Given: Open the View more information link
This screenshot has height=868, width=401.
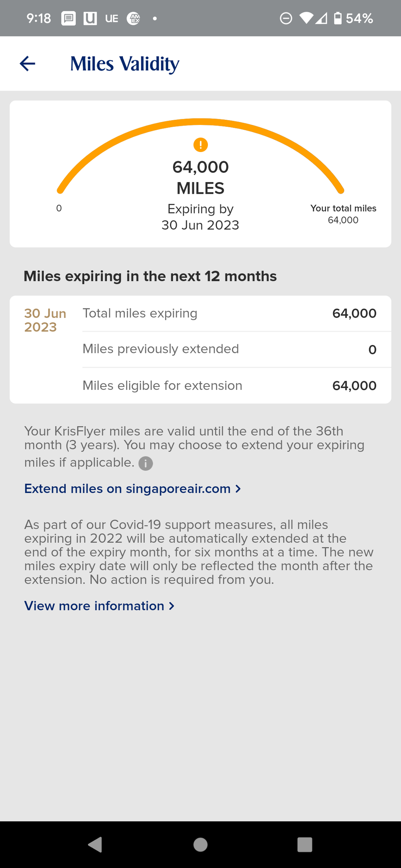Looking at the screenshot, I should 94,606.
